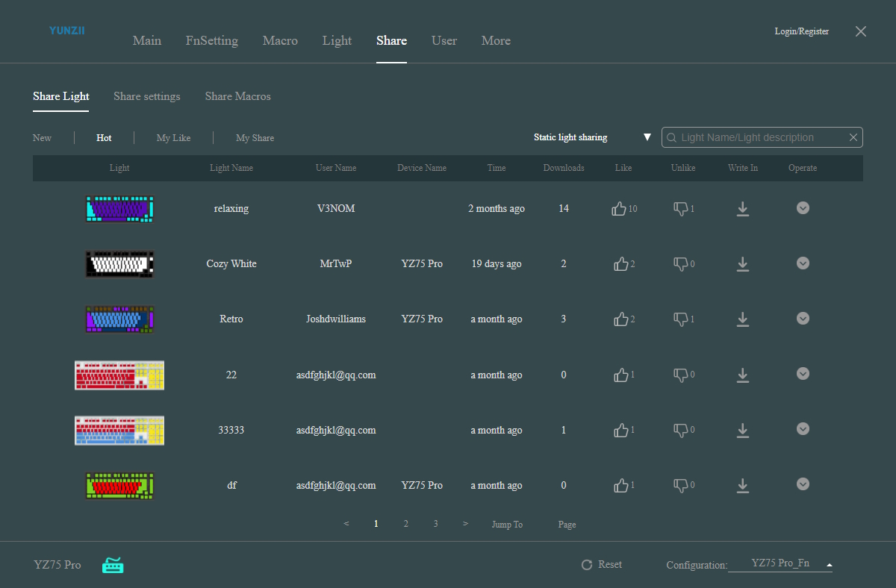Click the 'Retro' keyboard light thumbnail

119,319
